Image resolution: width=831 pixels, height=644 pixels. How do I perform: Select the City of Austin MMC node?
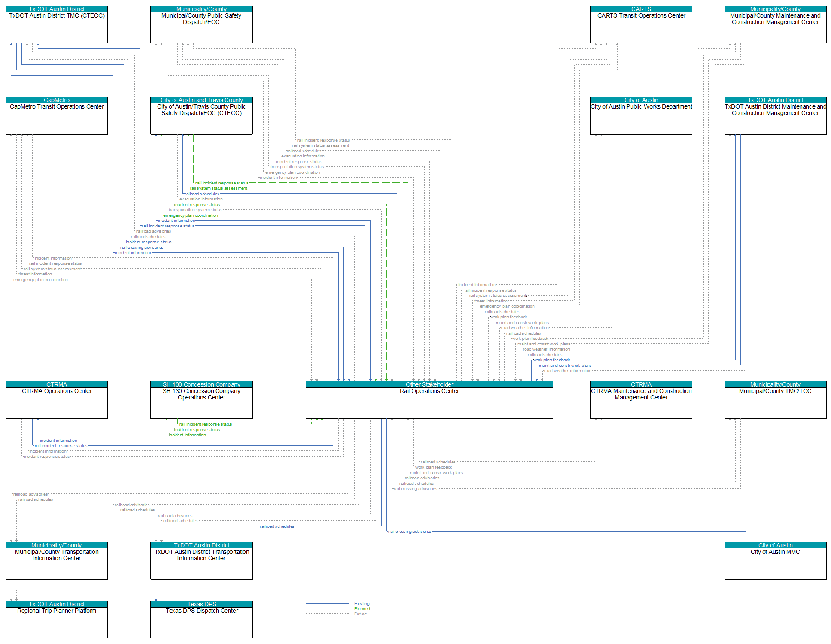(775, 561)
